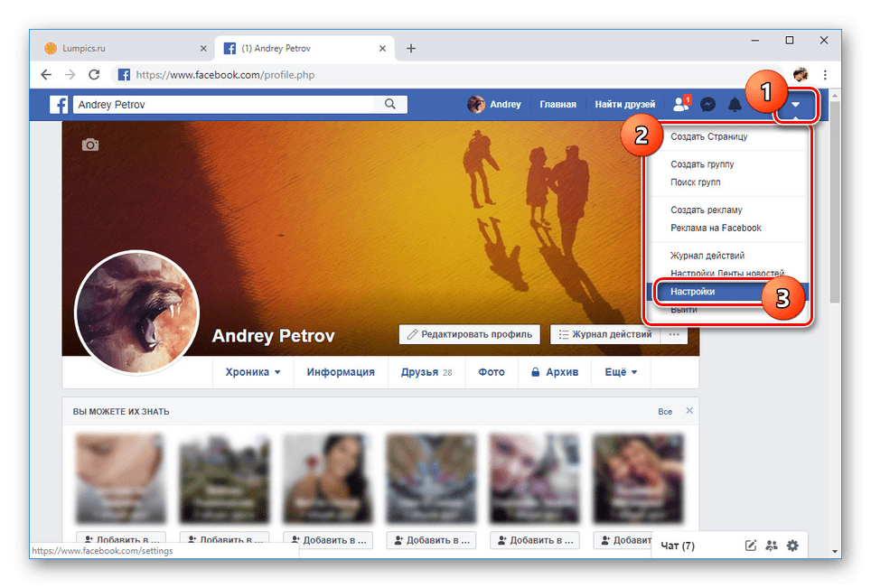This screenshot has height=588, width=871.
Task: Open Chrome three-dot menu
Action: [825, 74]
